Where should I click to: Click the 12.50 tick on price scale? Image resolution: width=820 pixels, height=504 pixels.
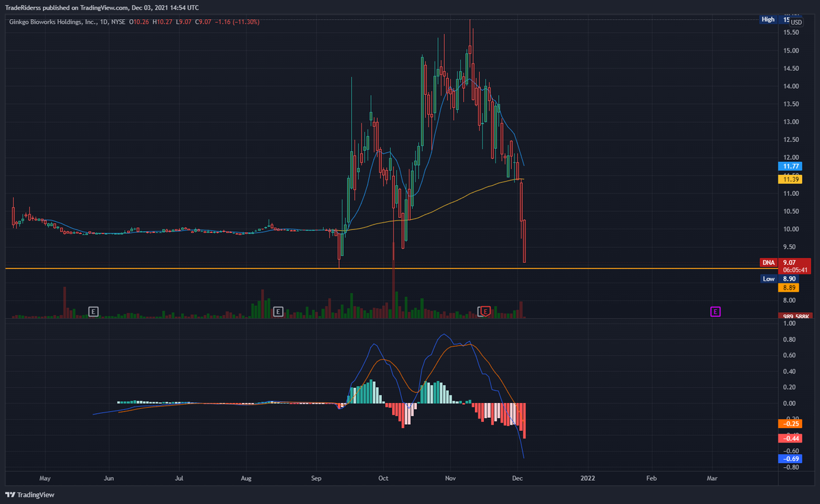[792, 140]
